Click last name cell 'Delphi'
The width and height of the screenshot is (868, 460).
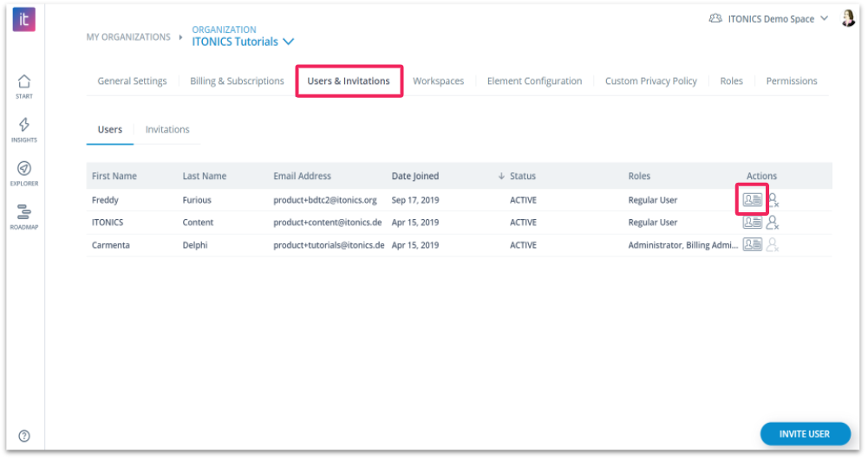[x=195, y=245]
